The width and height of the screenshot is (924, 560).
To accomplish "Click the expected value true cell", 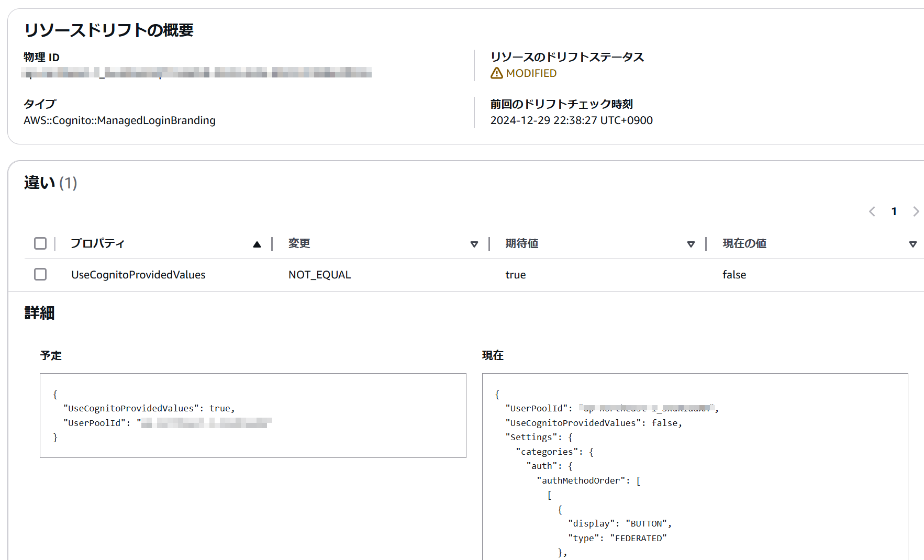I will point(516,274).
